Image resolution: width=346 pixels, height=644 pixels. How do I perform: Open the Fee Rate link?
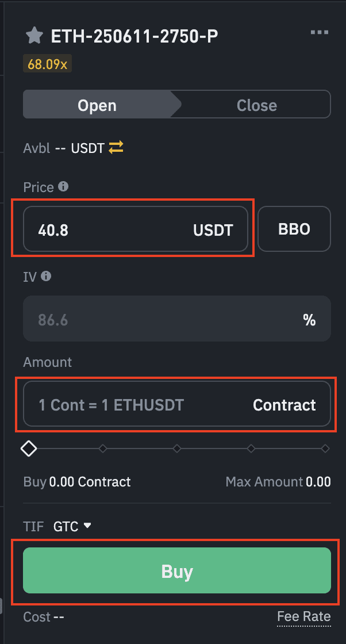[303, 617]
